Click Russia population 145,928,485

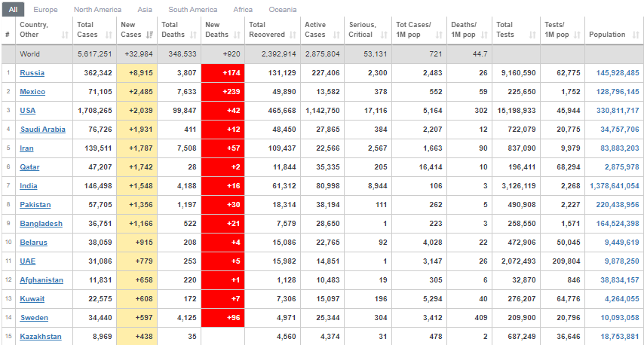(618, 73)
